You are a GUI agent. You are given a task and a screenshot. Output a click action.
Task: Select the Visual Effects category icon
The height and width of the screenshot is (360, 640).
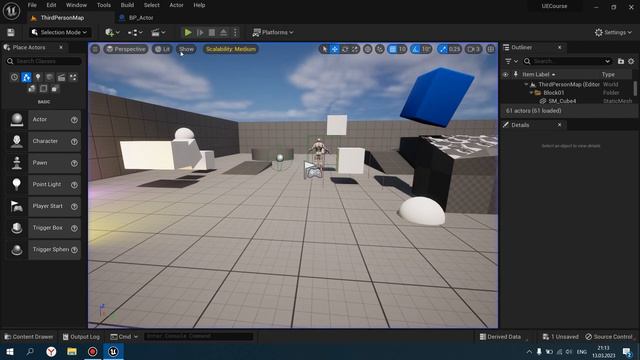pyautogui.click(x=73, y=77)
